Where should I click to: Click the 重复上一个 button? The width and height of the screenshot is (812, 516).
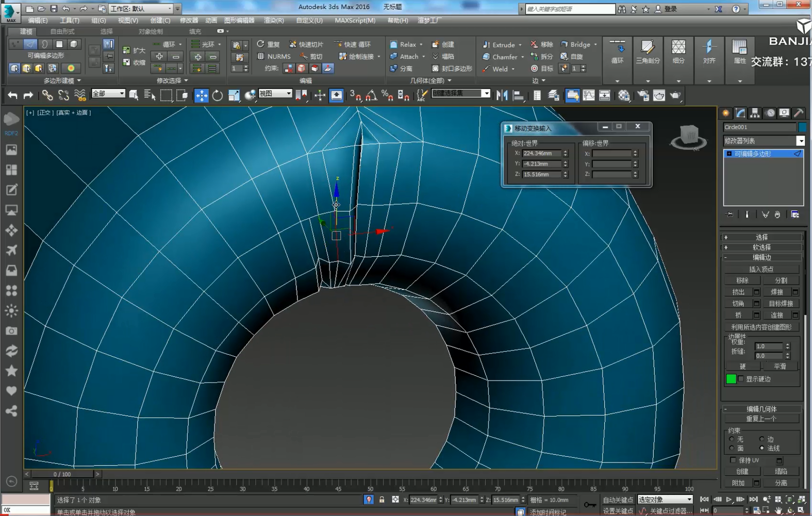tap(761, 419)
